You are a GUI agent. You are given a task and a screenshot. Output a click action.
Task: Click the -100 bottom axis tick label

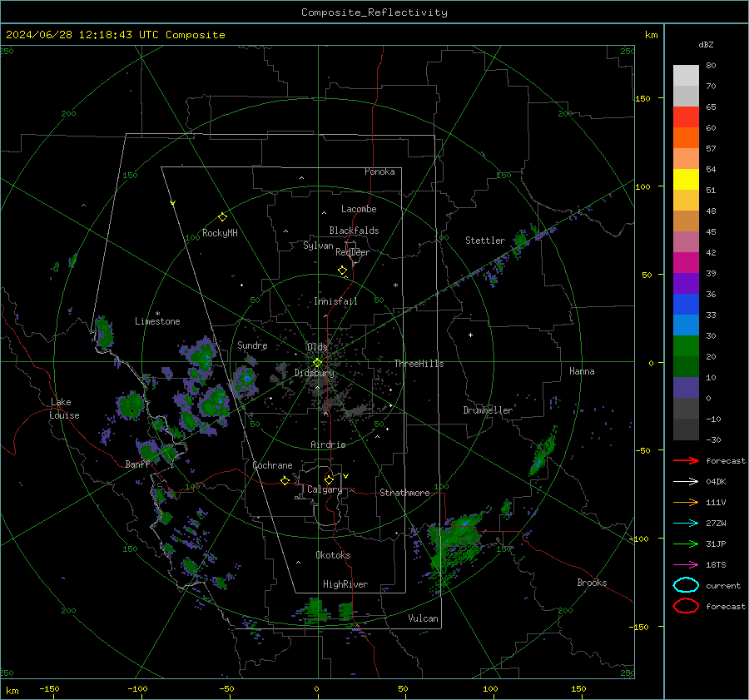(x=137, y=688)
